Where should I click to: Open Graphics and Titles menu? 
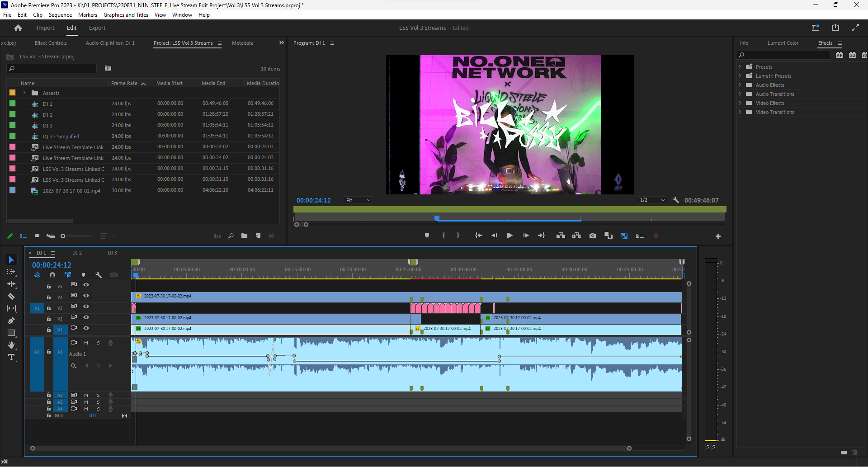click(x=126, y=15)
